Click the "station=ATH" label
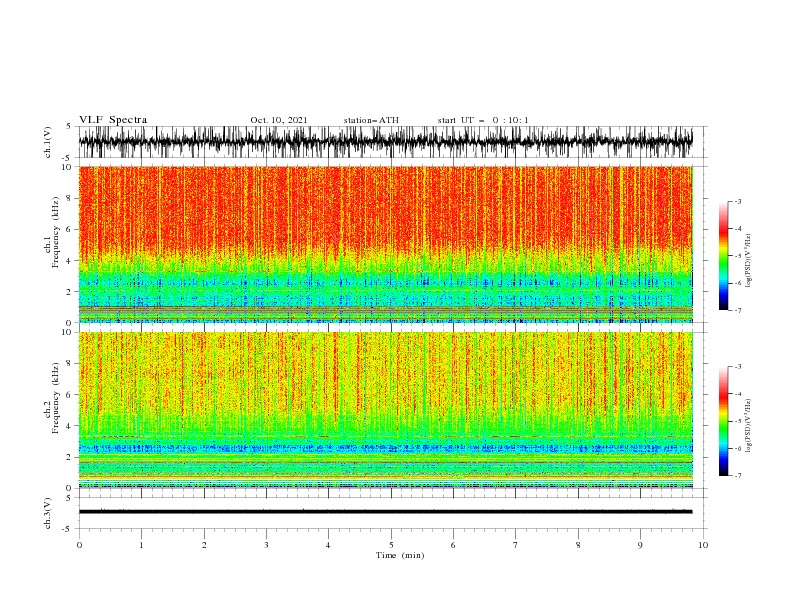 click(371, 120)
